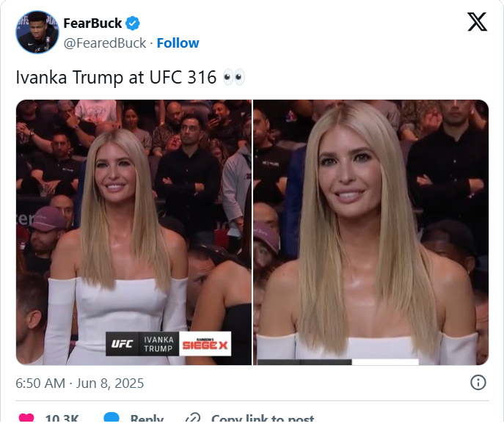Click the 10.3K likes count
This screenshot has width=504, height=426.
pos(62,418)
